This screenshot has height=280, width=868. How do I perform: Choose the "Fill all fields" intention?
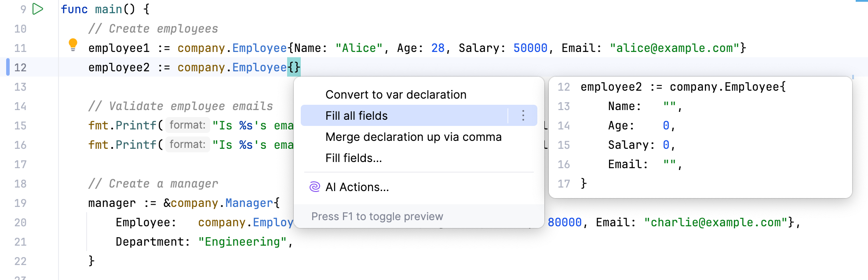click(357, 116)
